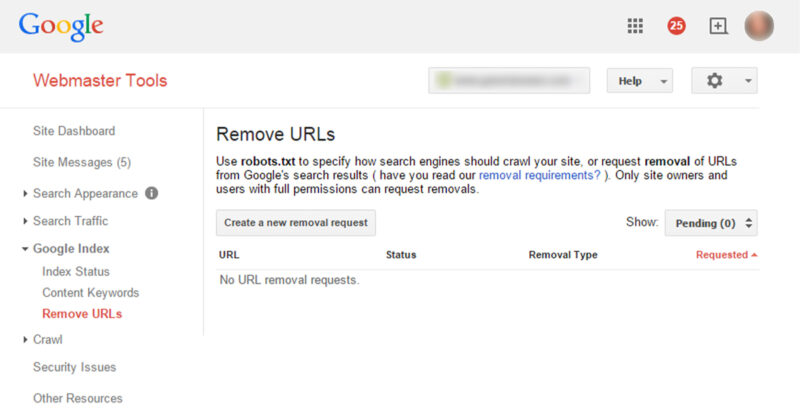Select Index Status in sidebar

click(76, 272)
